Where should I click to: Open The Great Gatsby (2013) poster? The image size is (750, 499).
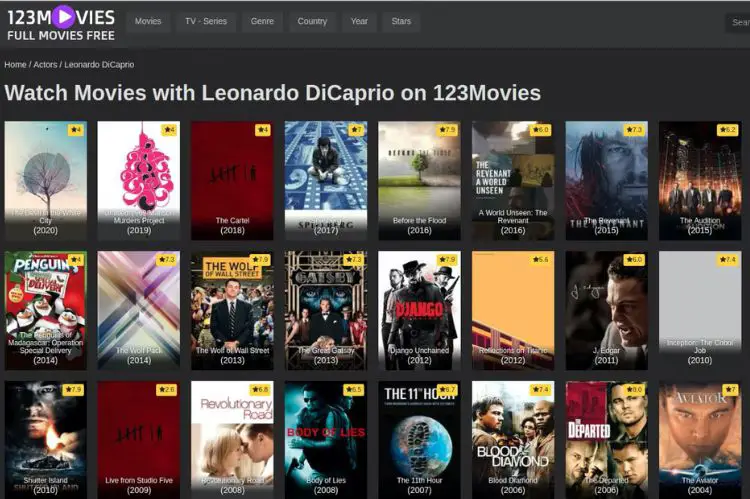326,310
